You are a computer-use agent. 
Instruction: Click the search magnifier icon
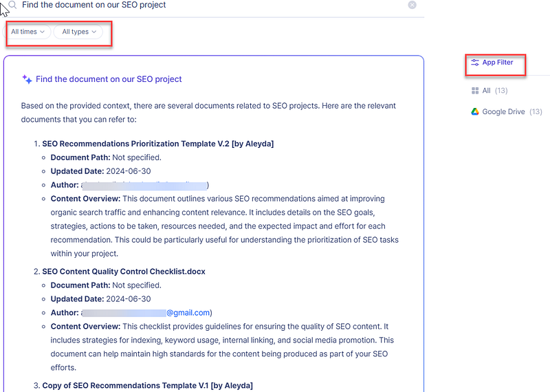tap(12, 5)
